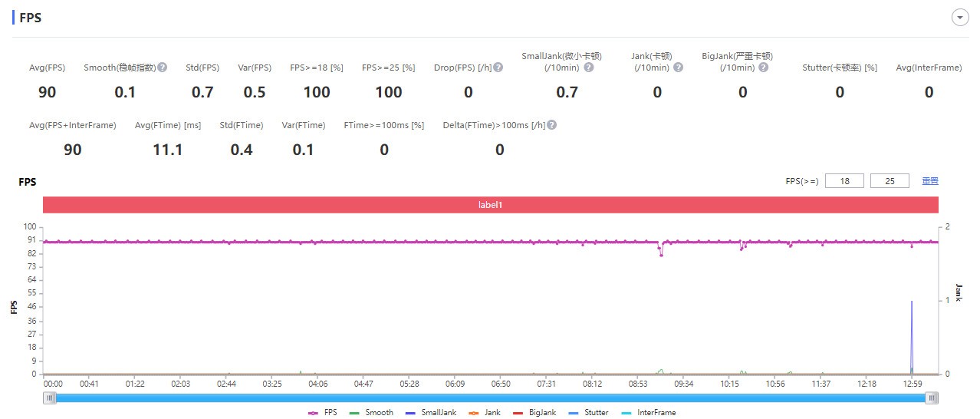The width and height of the screenshot is (980, 419).
Task: Toggle Stutter series in the chart legend
Action: (x=589, y=413)
